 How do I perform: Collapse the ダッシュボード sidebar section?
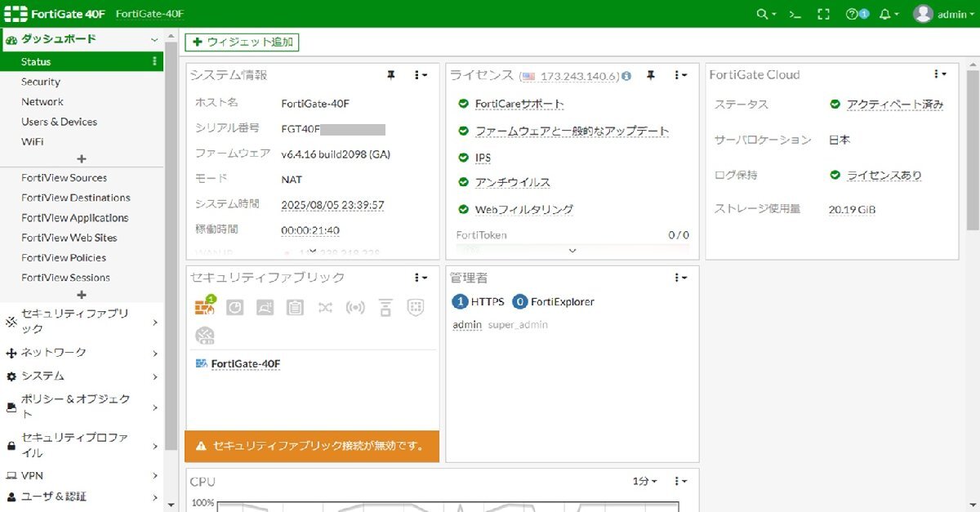pyautogui.click(x=154, y=39)
